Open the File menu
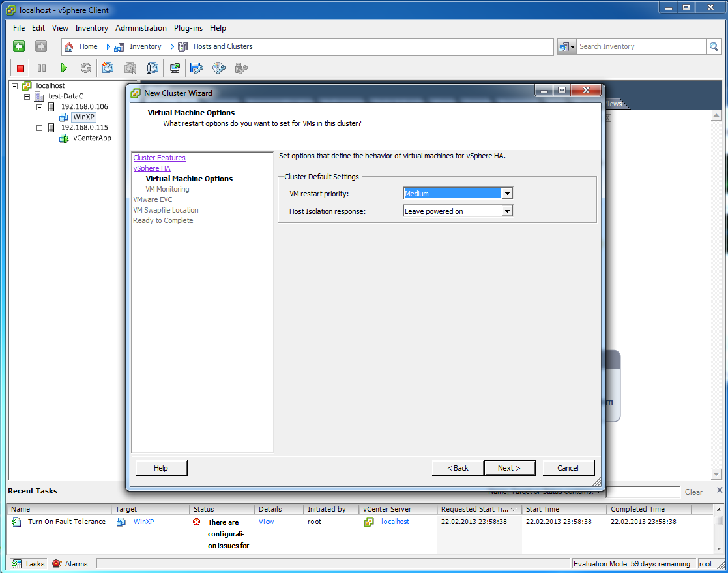This screenshot has height=573, width=728. pos(19,28)
